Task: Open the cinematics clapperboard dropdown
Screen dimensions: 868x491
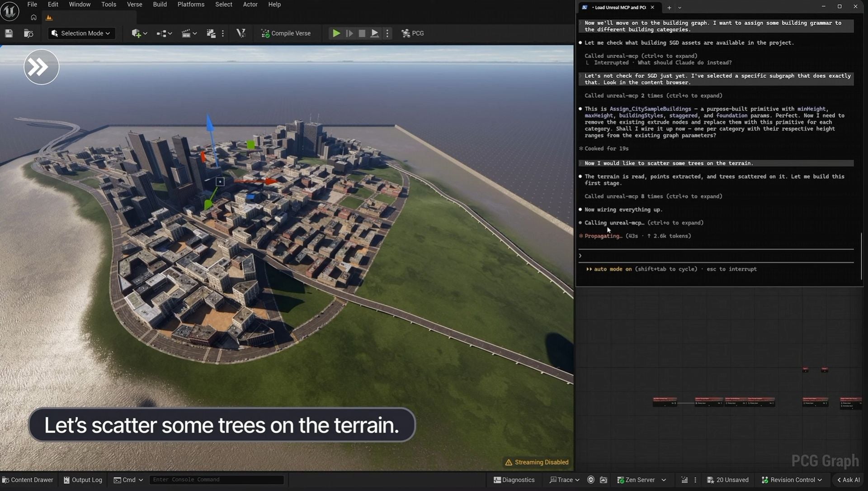Action: tap(189, 33)
